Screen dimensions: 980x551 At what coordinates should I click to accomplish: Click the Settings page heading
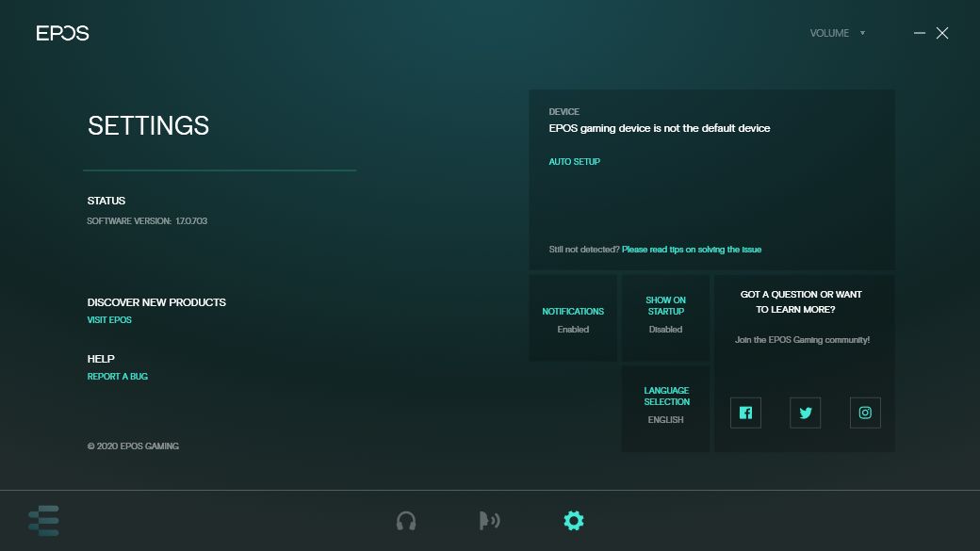(x=148, y=125)
